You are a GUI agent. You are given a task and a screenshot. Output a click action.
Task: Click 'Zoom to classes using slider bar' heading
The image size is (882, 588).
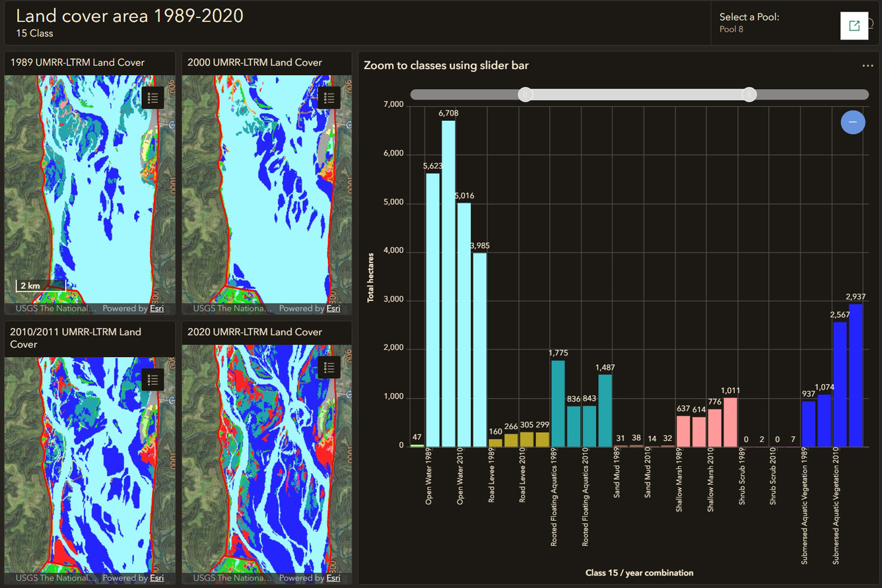pos(446,65)
